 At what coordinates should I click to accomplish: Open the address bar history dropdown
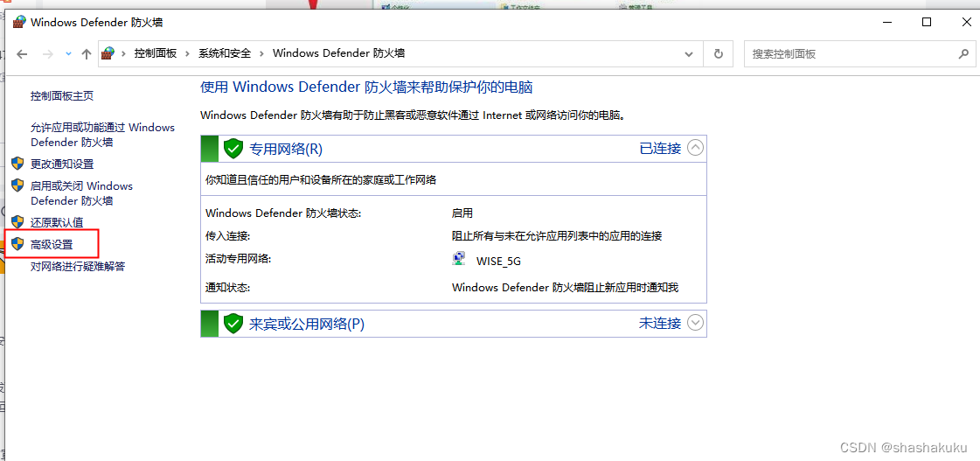690,54
